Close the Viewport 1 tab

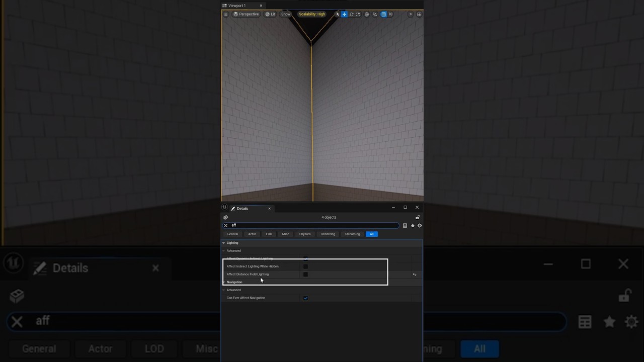(261, 6)
